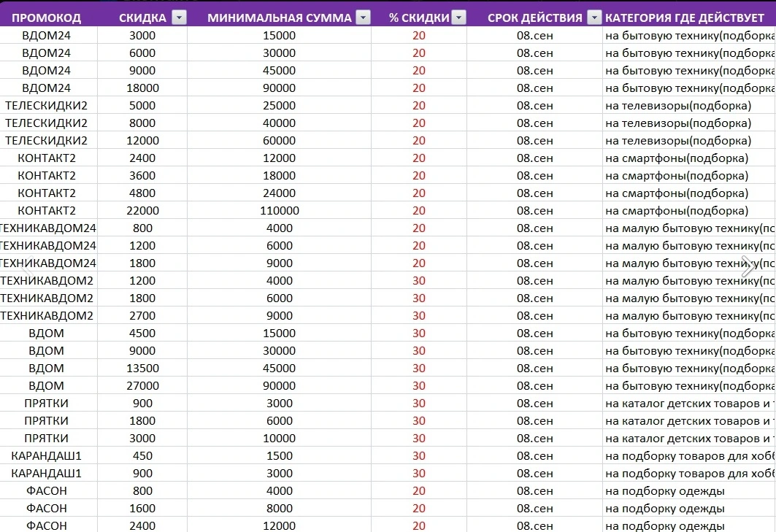Select ВДОМ cell in the 13500 discount row
The image size is (776, 532).
pos(47,369)
